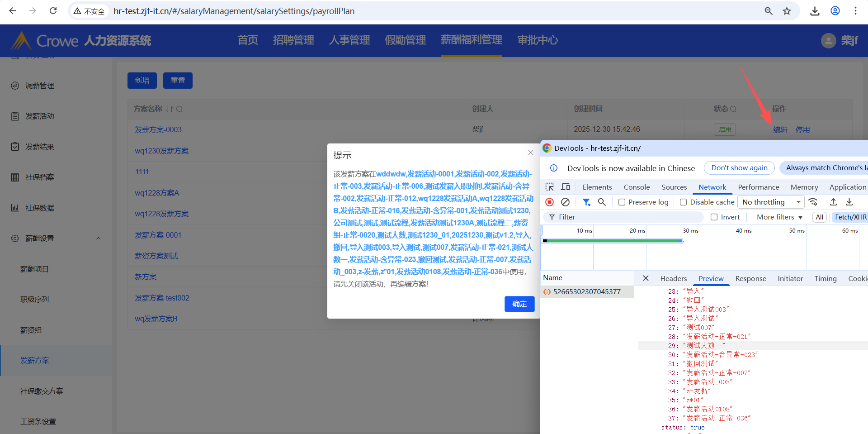
Task: Toggle the DevTools device toolbar icon
Action: [x=566, y=187]
